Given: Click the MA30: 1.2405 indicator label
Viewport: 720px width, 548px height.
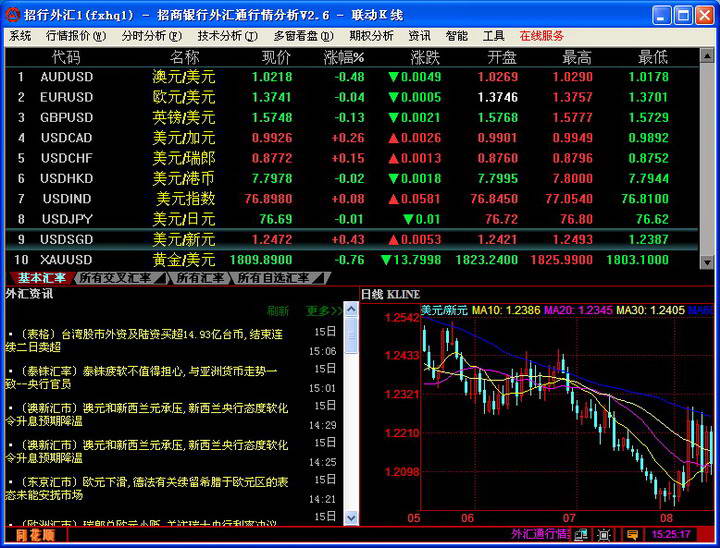Looking at the screenshot, I should [650, 311].
